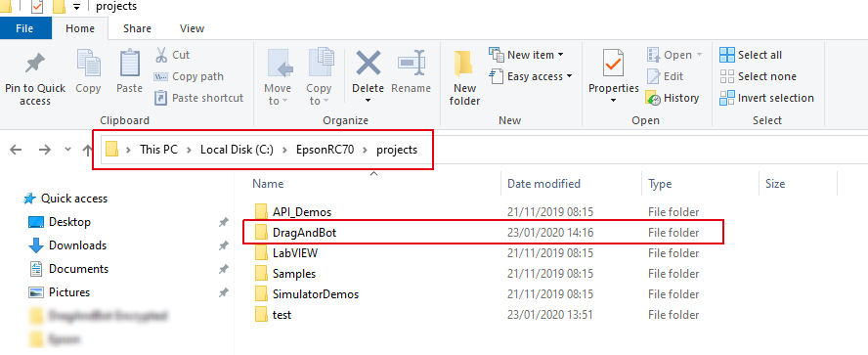This screenshot has height=355, width=868.
Task: Click the New folder icon
Action: (x=464, y=65)
